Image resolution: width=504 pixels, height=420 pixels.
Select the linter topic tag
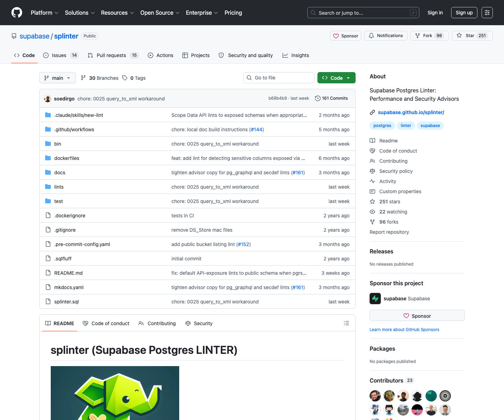406,126
